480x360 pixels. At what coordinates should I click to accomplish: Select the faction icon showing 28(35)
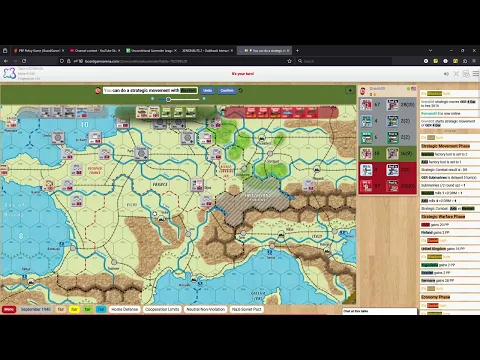tap(392, 105)
